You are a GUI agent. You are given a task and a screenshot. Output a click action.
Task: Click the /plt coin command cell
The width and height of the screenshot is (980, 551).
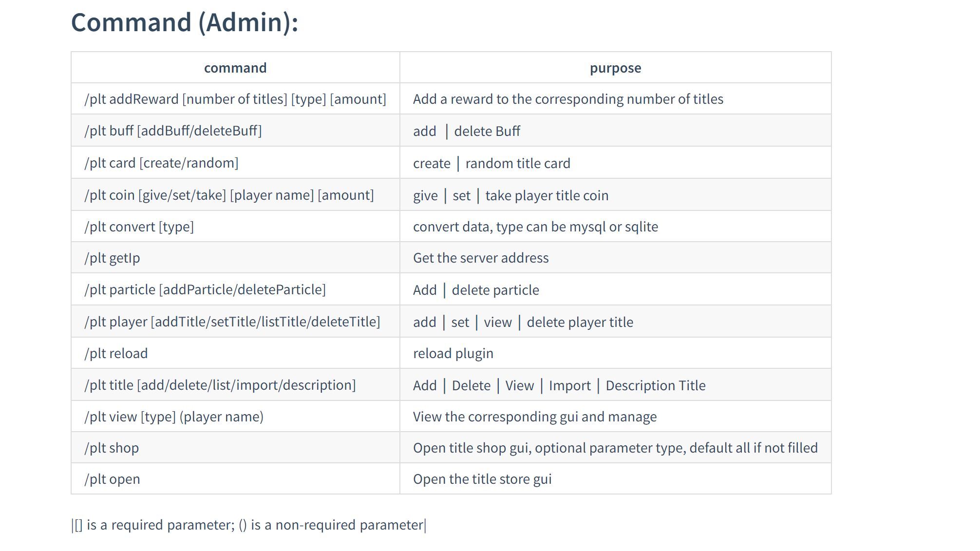pos(235,195)
